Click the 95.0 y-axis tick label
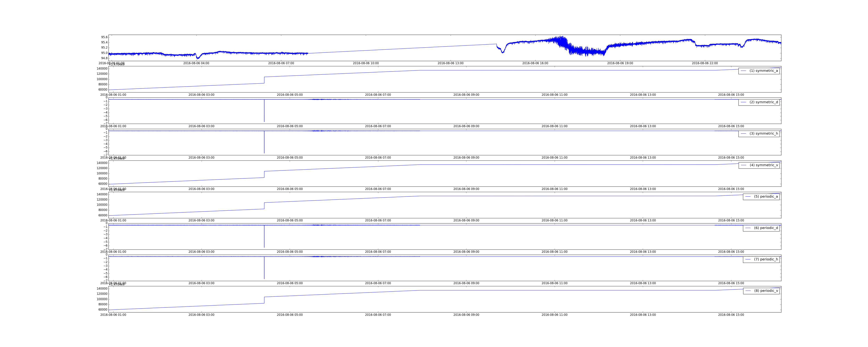 click(x=104, y=53)
